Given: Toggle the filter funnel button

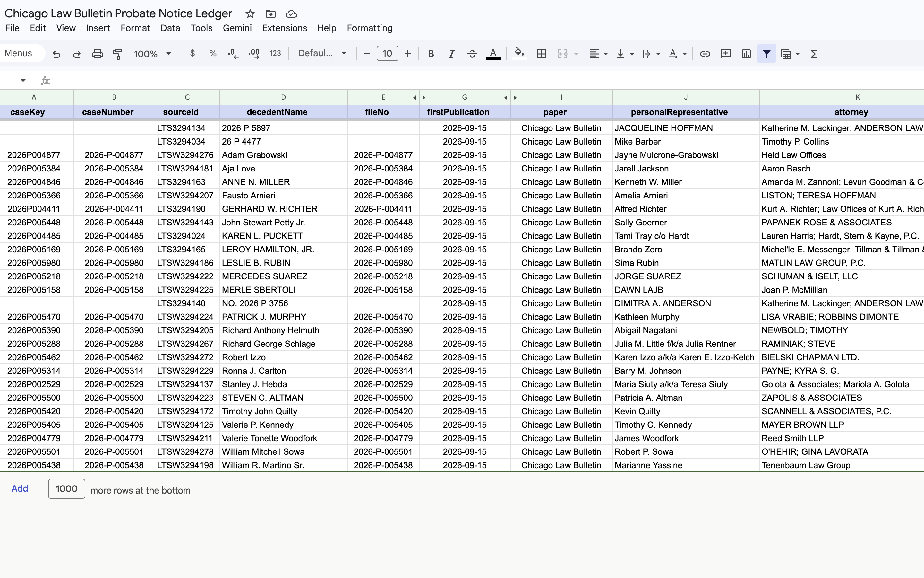Looking at the screenshot, I should point(766,54).
